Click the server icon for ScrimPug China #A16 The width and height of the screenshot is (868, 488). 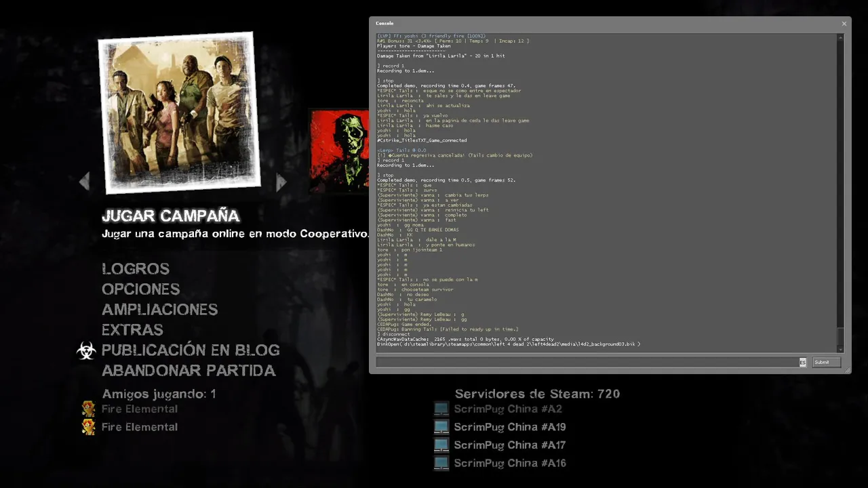pos(441,464)
